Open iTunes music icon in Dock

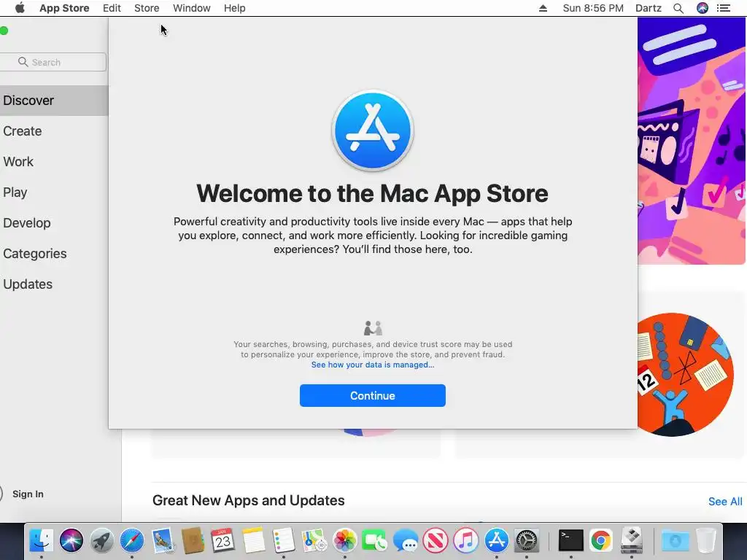click(x=466, y=541)
